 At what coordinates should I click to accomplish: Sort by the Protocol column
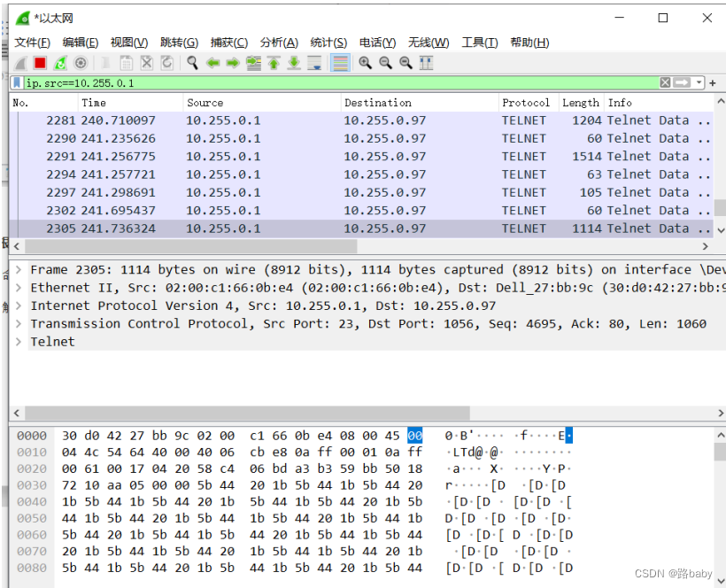pyautogui.click(x=529, y=103)
